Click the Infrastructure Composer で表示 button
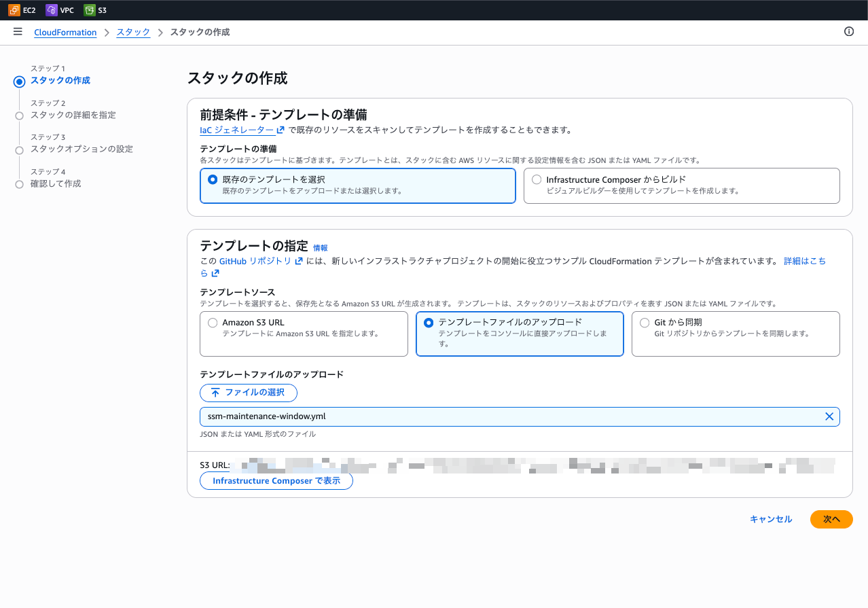Image resolution: width=868 pixels, height=608 pixels. tap(276, 481)
